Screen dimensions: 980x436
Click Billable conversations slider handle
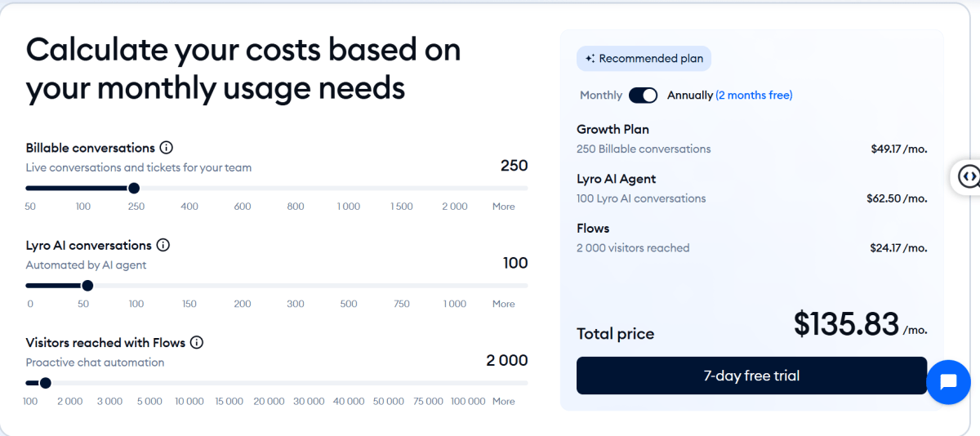pos(134,188)
